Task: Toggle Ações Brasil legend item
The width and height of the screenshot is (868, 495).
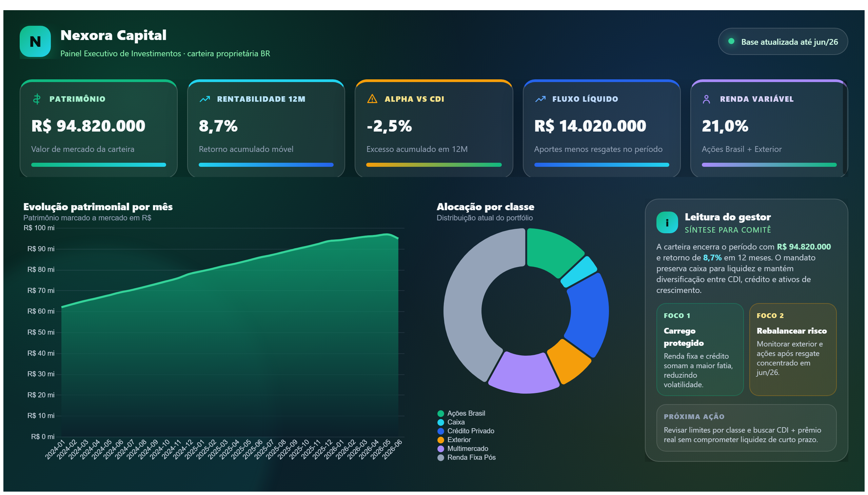Action: click(x=461, y=413)
